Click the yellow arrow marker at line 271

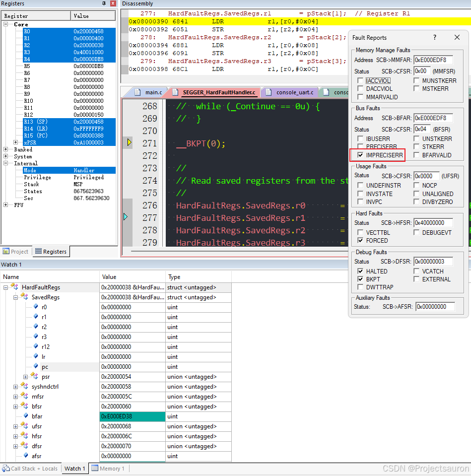pos(129,143)
